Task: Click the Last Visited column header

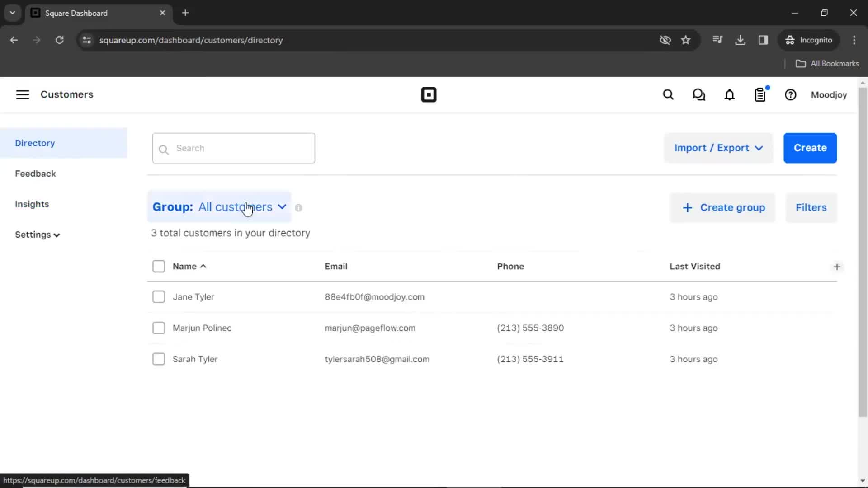Action: click(695, 267)
